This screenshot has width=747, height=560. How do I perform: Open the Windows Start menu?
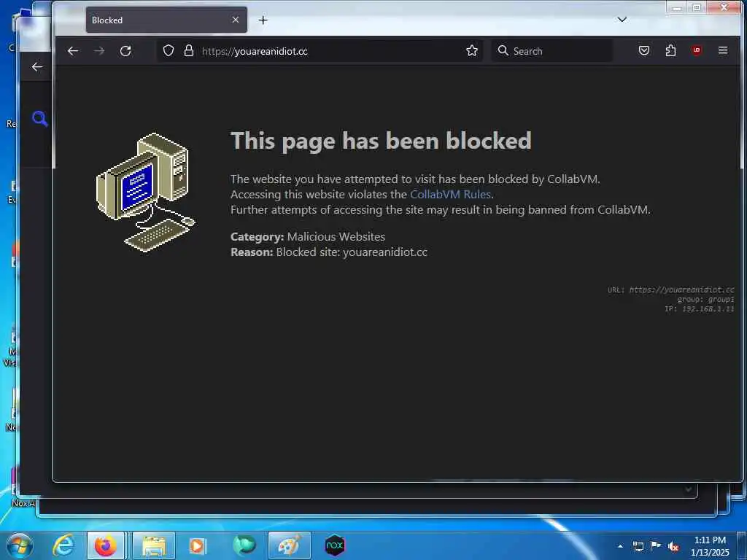[20, 545]
